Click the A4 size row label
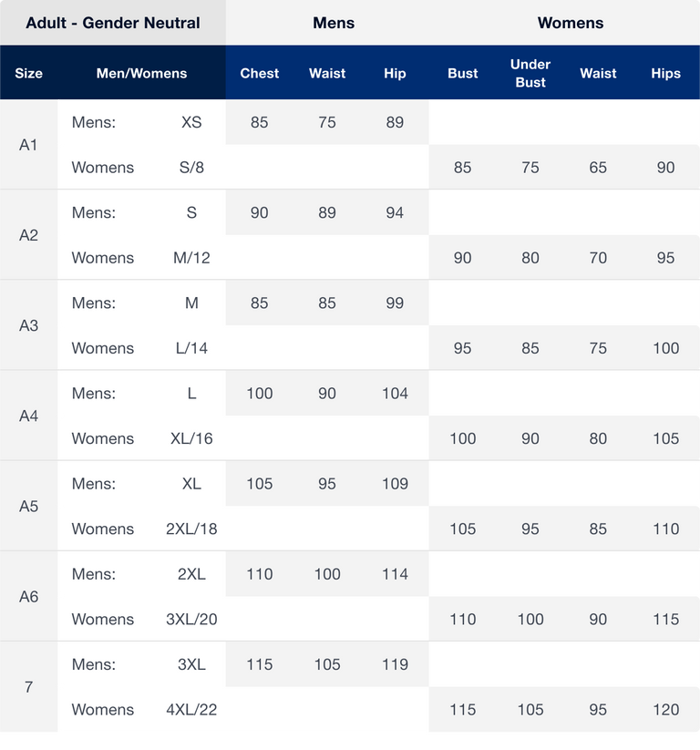Screen dimensions: 700x750 point(28,416)
